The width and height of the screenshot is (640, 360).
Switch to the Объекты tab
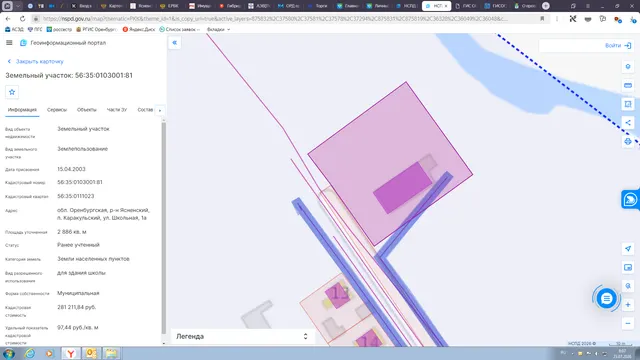(x=87, y=110)
